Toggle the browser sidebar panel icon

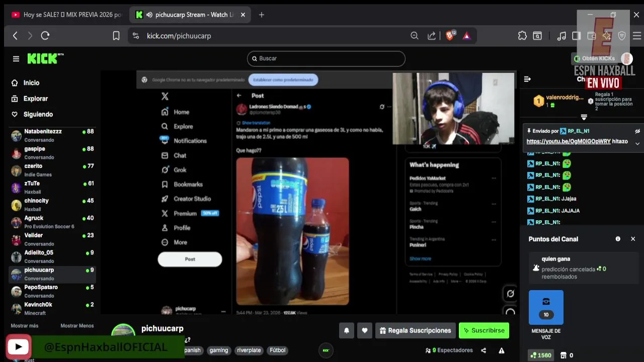point(577,36)
